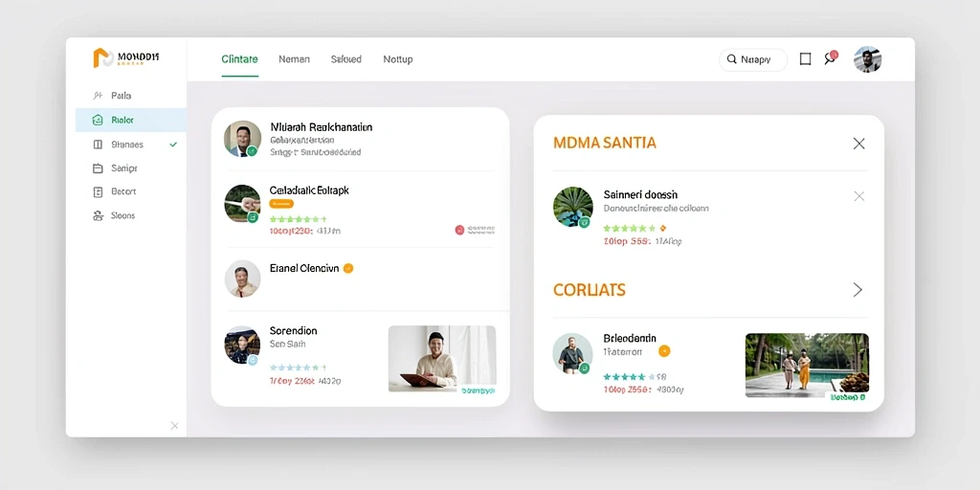Switch to the Nottup tab

[x=397, y=59]
